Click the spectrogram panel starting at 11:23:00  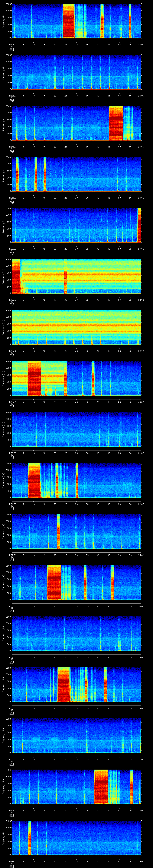76,72
